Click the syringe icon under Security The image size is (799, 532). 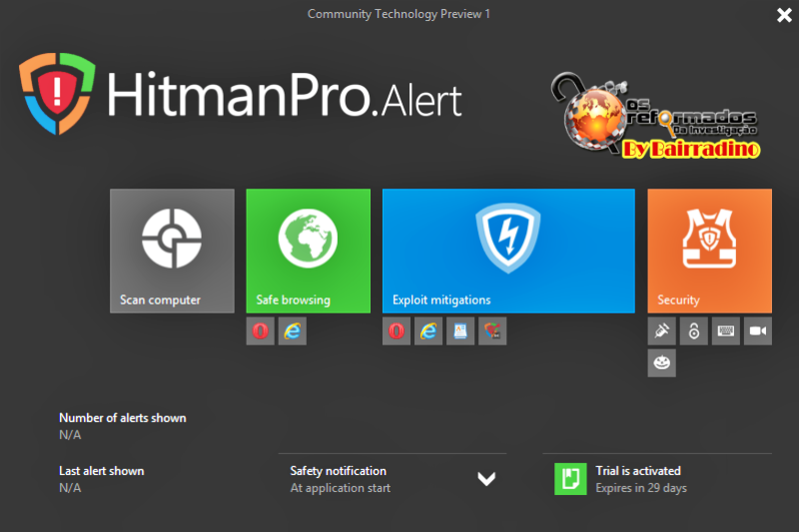coord(661,331)
